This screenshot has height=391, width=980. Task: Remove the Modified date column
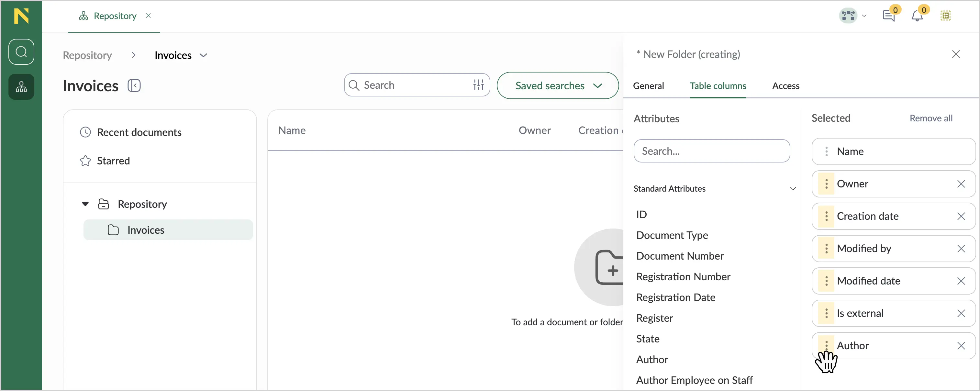(x=961, y=281)
